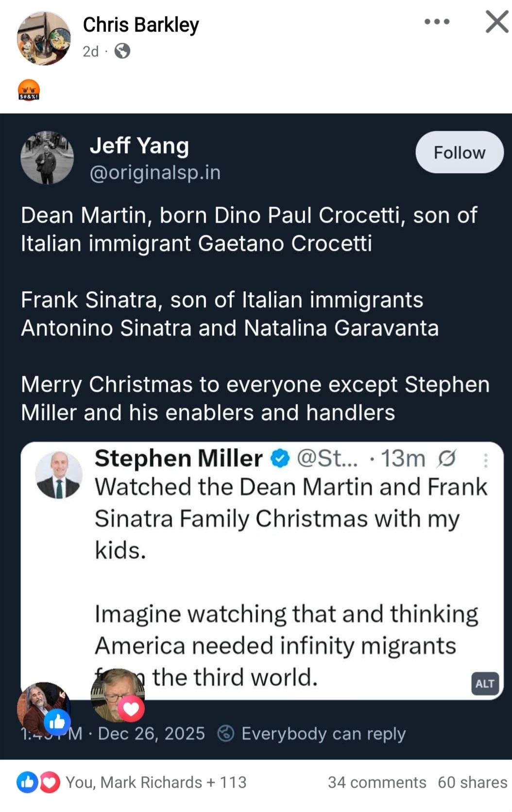Open the 34 comments

[376, 782]
